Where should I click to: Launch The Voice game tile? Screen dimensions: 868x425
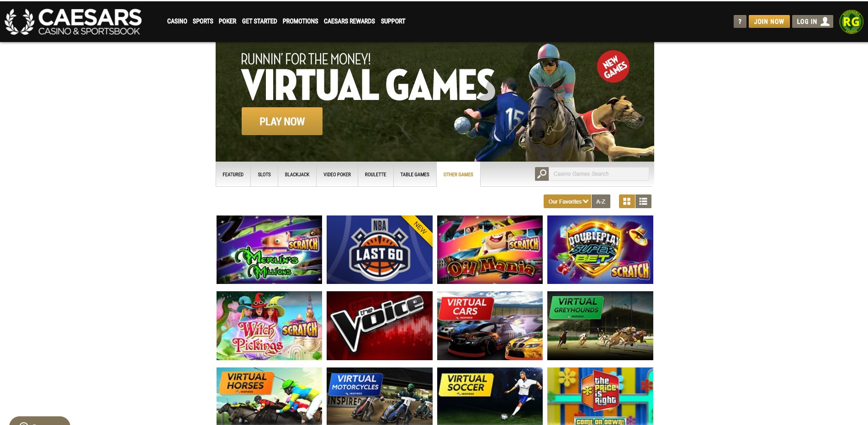(380, 325)
